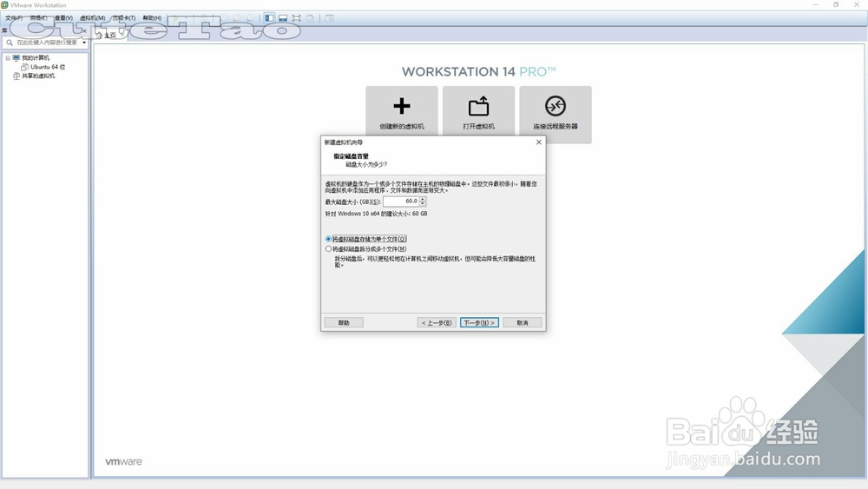Select the Ubuntu 64 位 virtual machine
The height and width of the screenshot is (489, 868).
43,67
